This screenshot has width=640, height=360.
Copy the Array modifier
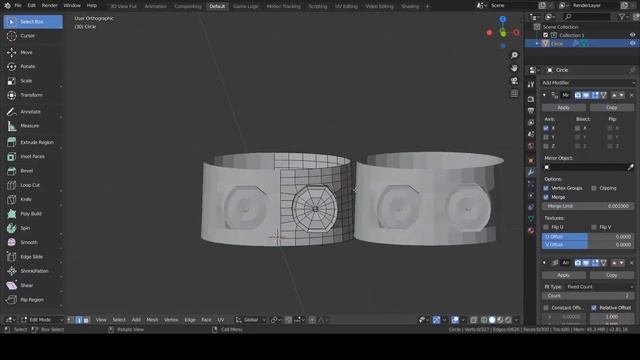tap(612, 276)
